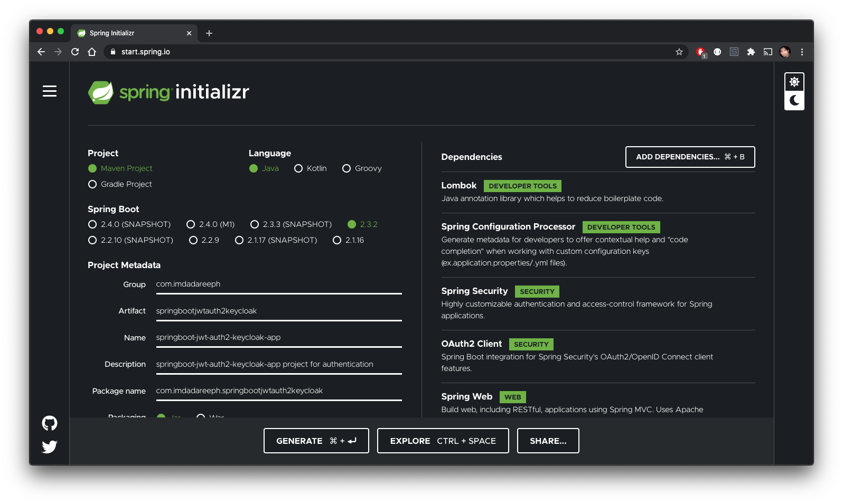Click Spring Configuration Processor dependency
Viewport: 843px width, 504px height.
(598, 245)
